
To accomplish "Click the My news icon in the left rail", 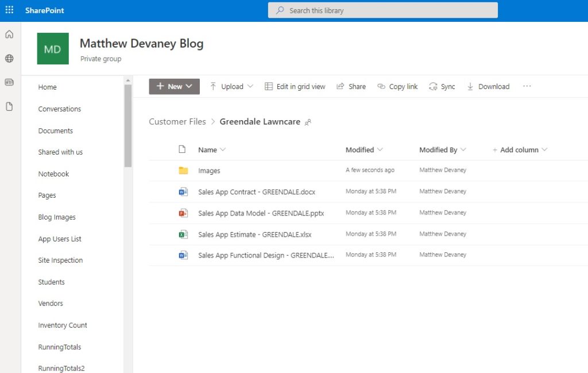I will [x=9, y=81].
